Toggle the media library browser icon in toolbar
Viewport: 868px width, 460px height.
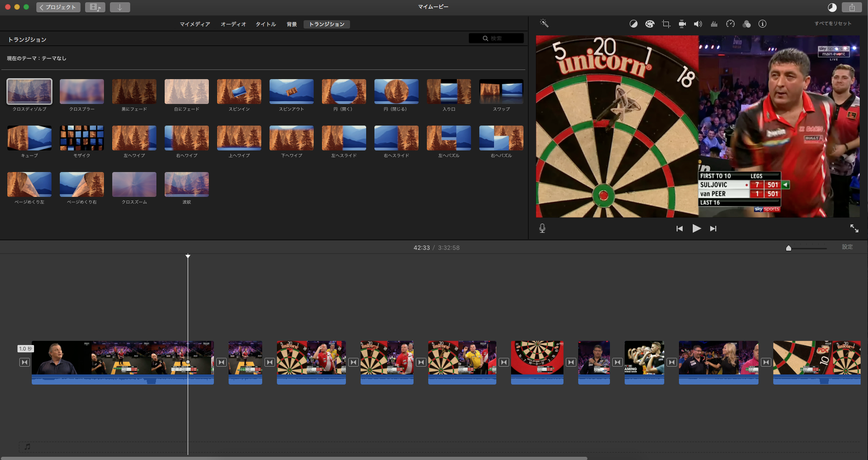click(95, 7)
